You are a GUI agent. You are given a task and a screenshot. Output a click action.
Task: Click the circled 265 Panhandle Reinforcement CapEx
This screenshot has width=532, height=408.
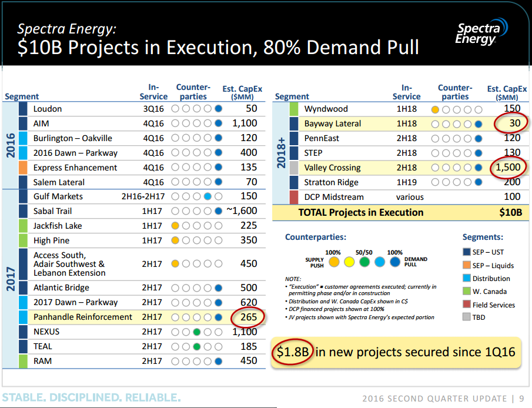tap(248, 317)
